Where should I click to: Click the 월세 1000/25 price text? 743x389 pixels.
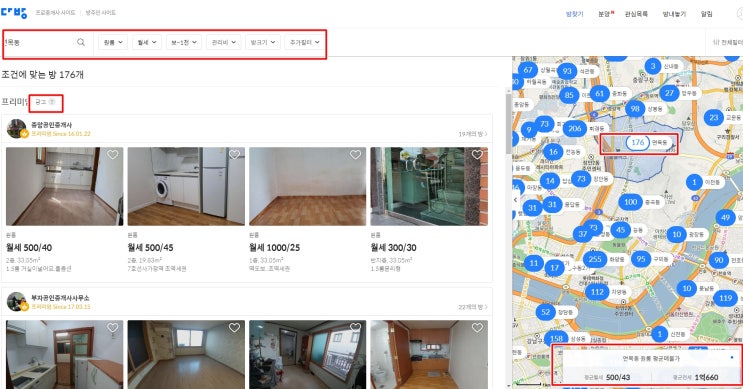(x=274, y=247)
